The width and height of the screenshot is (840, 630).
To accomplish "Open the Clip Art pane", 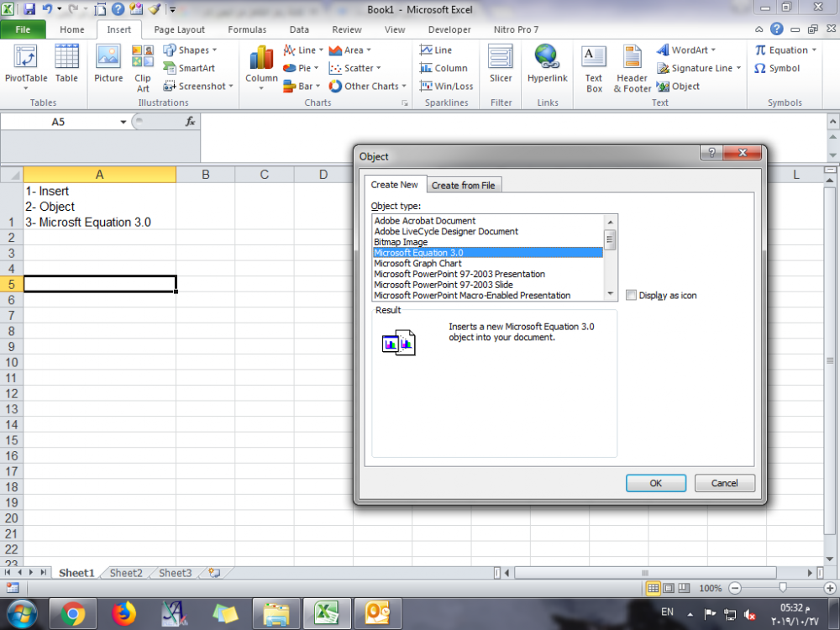I will [x=143, y=69].
